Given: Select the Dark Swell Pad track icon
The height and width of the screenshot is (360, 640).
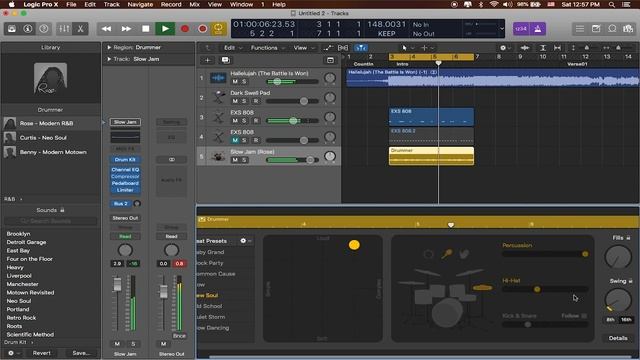Looking at the screenshot, I should click(218, 98).
